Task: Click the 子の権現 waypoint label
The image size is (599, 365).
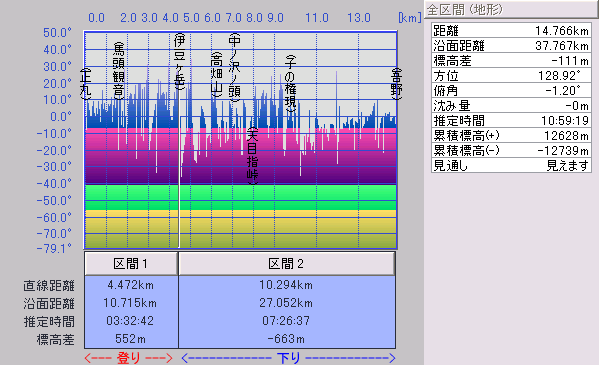Action: 290,84
